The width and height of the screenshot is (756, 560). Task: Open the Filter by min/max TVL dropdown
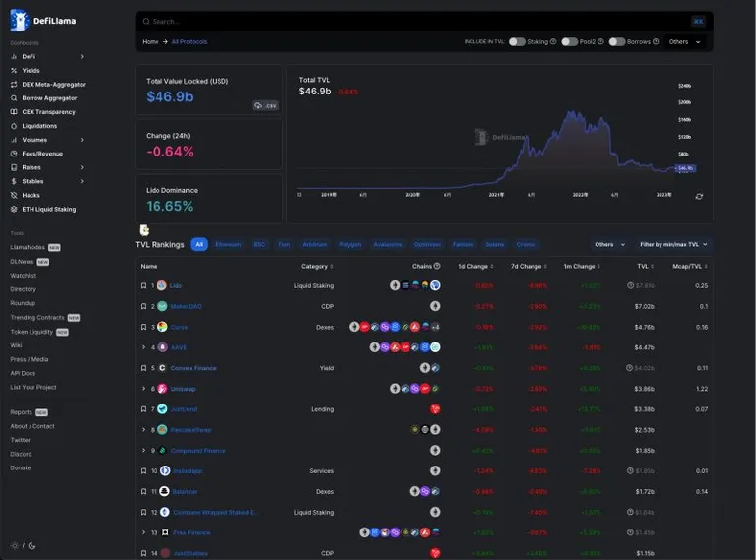[x=673, y=244]
